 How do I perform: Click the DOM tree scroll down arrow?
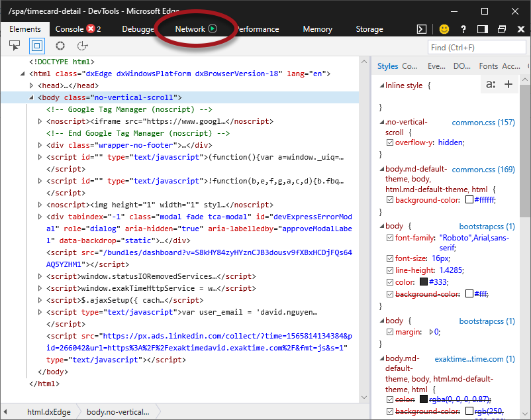[x=364, y=397]
